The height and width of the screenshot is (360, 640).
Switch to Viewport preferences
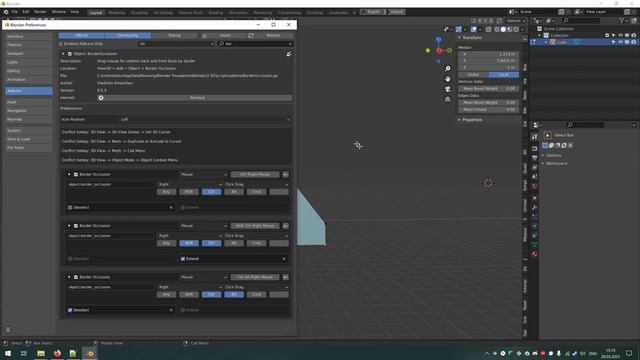(29, 53)
